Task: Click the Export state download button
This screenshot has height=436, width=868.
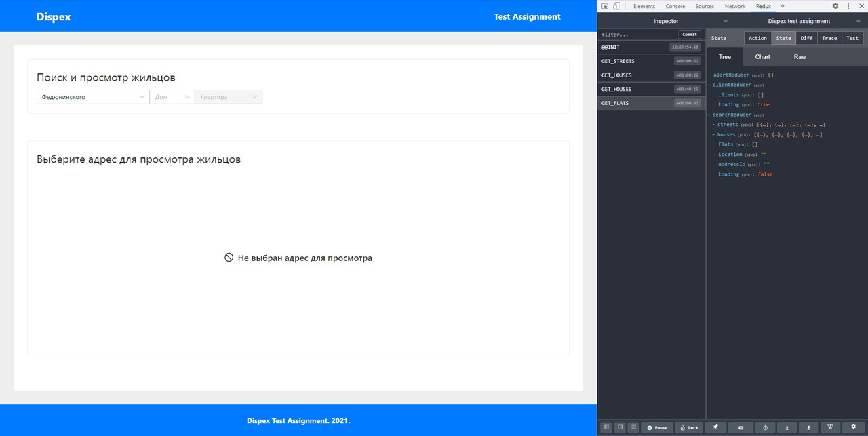Action: [x=808, y=427]
